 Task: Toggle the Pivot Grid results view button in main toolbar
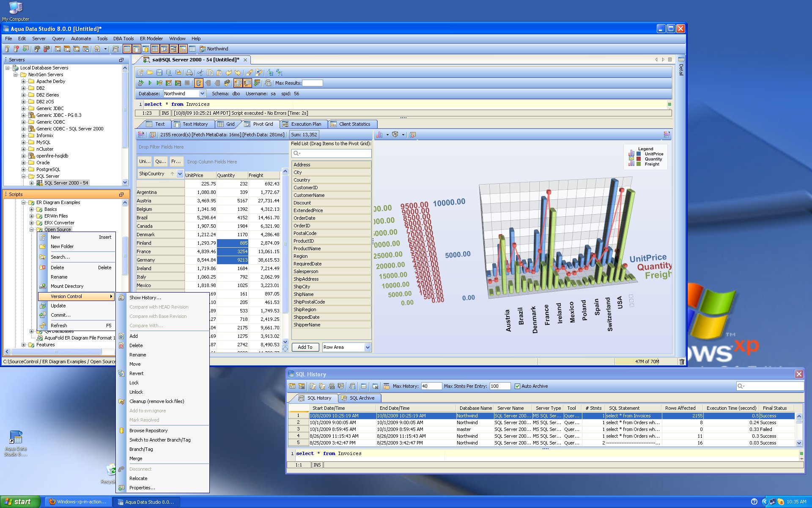[164, 49]
